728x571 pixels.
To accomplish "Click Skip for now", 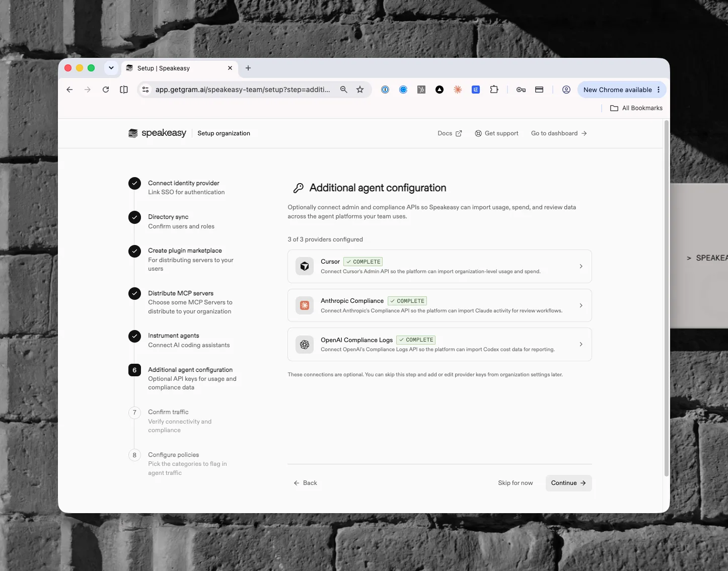I will point(515,483).
